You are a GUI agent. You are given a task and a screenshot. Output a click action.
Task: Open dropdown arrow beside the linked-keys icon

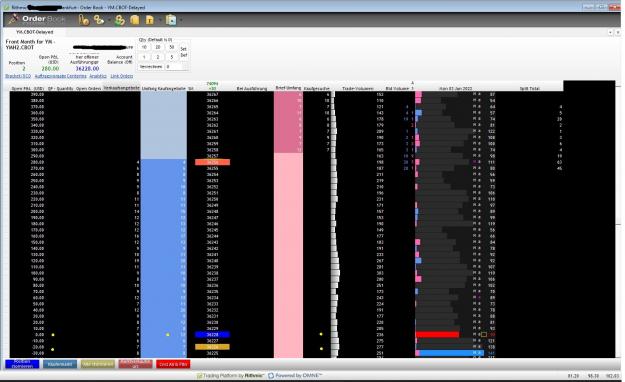[109, 20]
